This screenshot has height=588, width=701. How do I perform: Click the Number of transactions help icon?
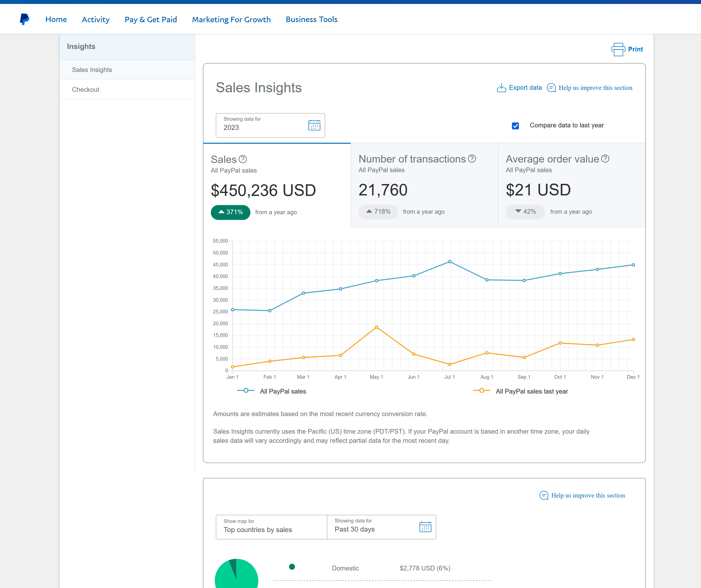(472, 159)
